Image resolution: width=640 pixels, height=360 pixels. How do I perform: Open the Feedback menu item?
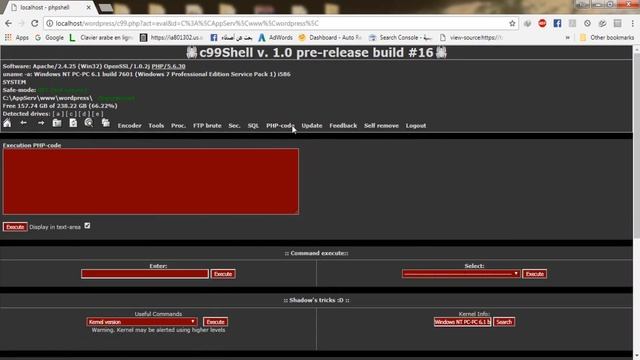pyautogui.click(x=343, y=126)
